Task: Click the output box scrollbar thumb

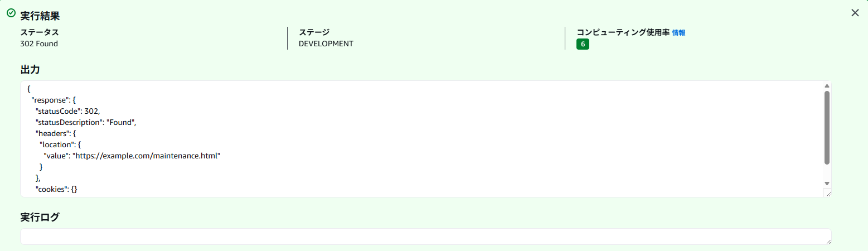Action: tap(827, 127)
